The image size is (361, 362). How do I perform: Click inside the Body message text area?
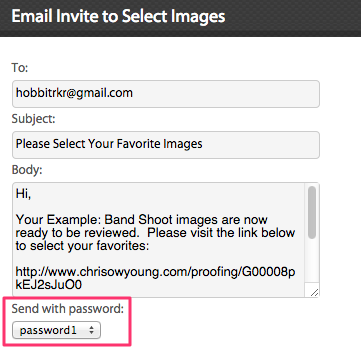159,239
